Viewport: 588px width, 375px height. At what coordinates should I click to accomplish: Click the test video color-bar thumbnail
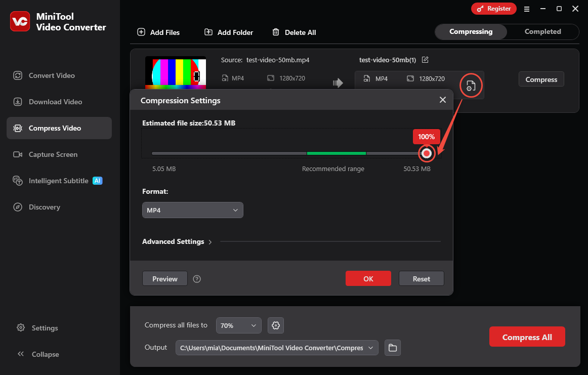pos(176,72)
